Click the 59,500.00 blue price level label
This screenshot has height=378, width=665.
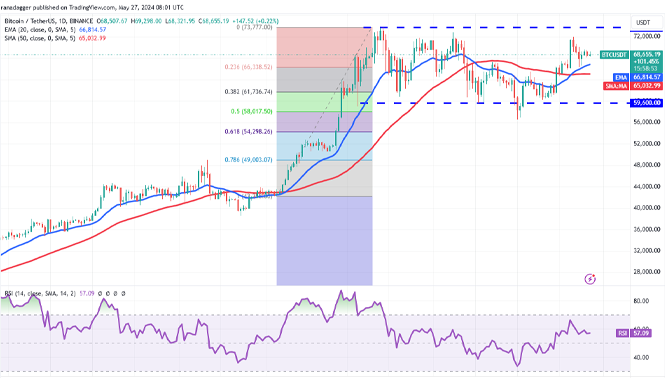[x=647, y=103]
